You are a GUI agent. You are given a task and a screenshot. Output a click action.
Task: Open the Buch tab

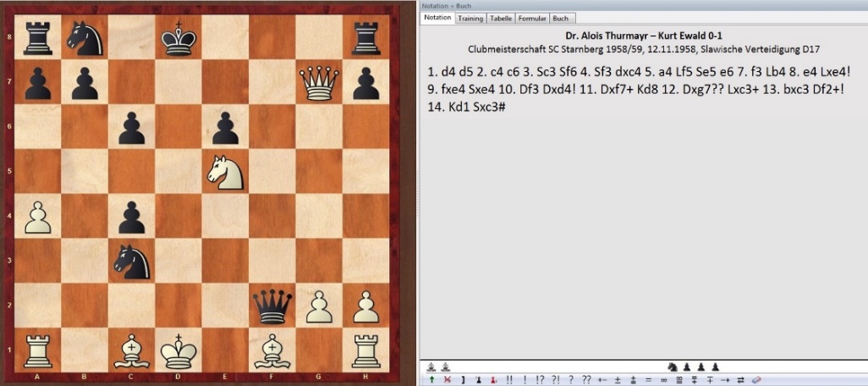click(560, 18)
